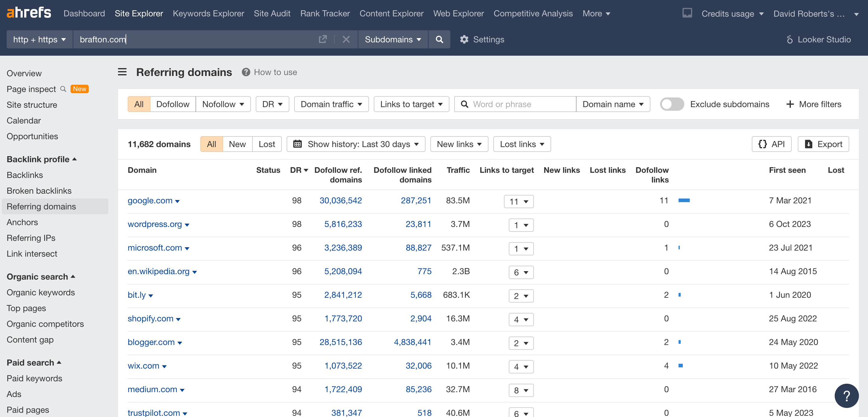Expand google.com links to target 11
Image resolution: width=868 pixels, height=417 pixels.
518,202
